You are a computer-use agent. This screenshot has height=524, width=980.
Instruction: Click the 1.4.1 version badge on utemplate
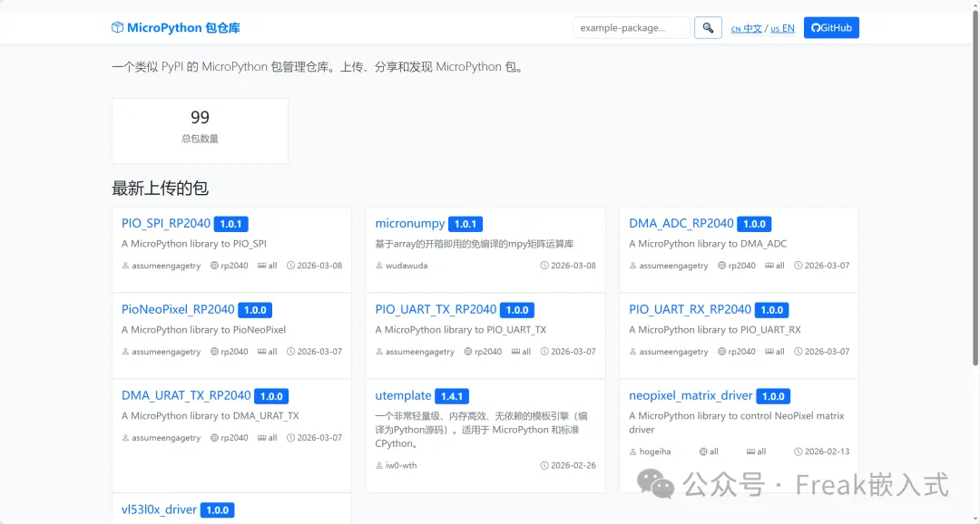452,396
